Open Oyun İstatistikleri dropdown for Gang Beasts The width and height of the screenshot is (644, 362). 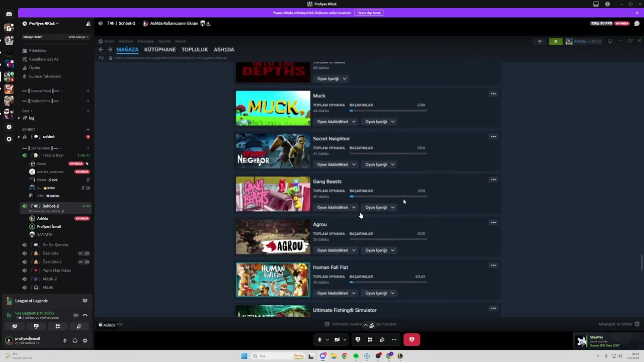[336, 207]
